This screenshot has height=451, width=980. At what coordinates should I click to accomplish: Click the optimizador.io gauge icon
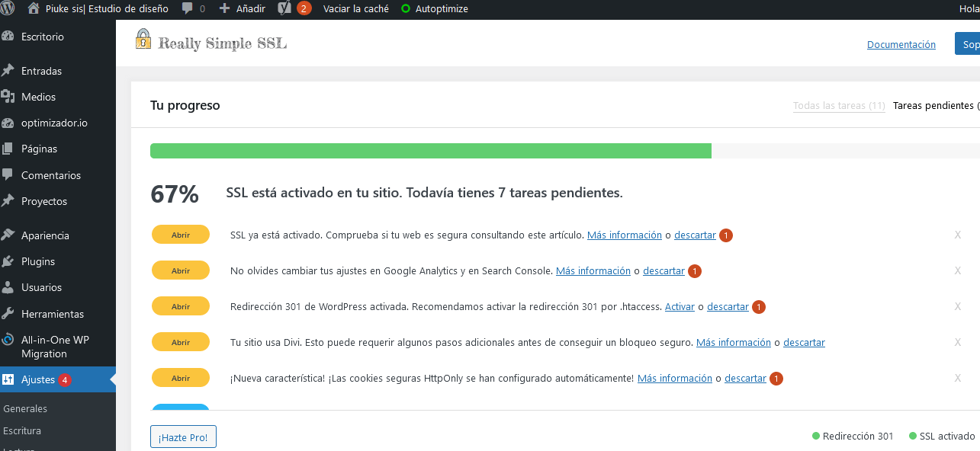[x=8, y=123]
